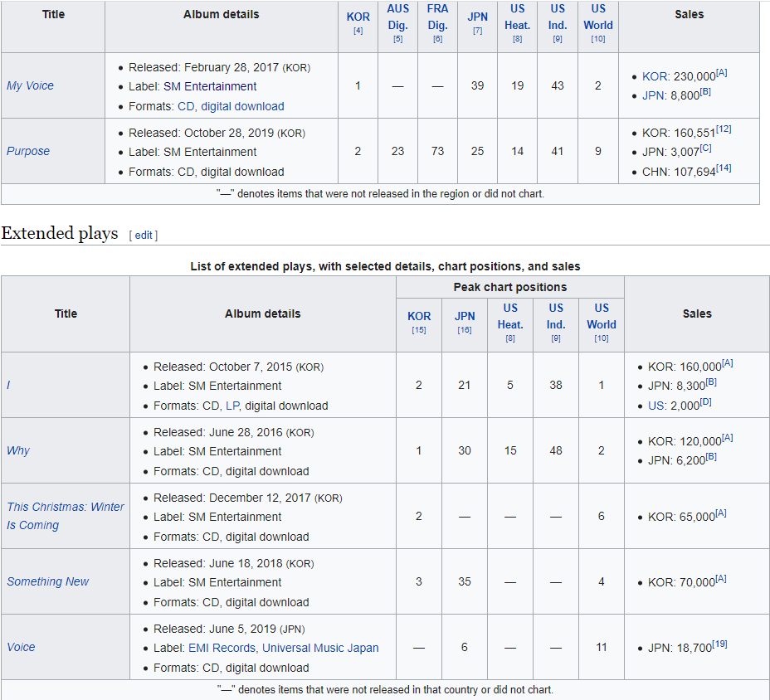770x700 pixels.
Task: Open "This Christmas: Winter Is Coming" link
Action: click(x=66, y=516)
